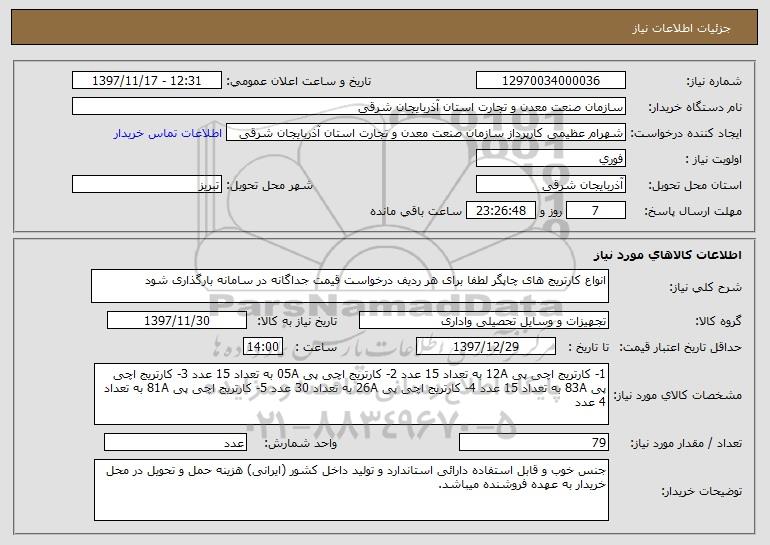Screen dimensions: 770x545
Task: Click the label اولویت نیاز
Action: pos(714,159)
